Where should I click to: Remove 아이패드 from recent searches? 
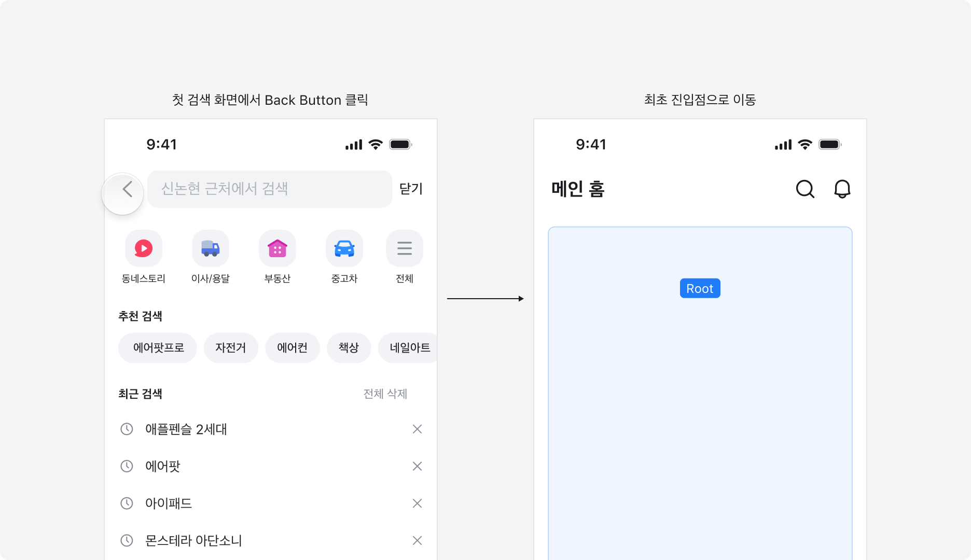(417, 503)
